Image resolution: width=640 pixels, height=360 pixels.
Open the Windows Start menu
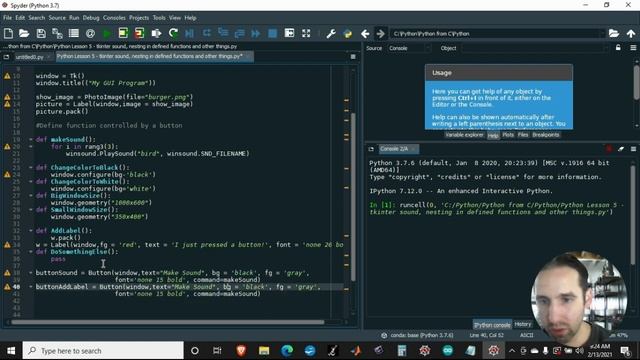coord(11,351)
